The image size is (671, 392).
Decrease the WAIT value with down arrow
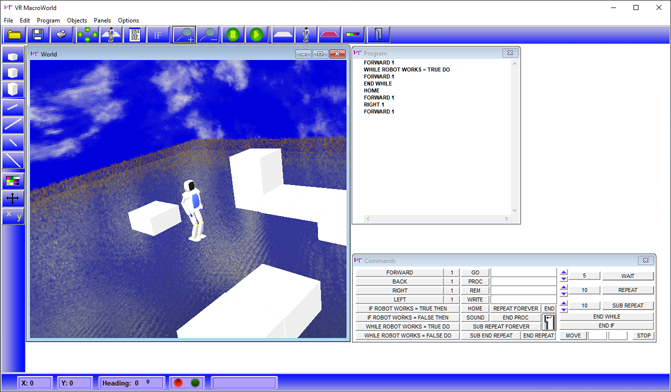[564, 279]
